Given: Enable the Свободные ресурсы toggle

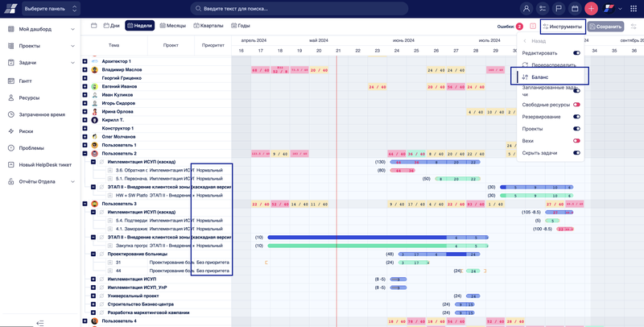Looking at the screenshot, I should [x=576, y=104].
